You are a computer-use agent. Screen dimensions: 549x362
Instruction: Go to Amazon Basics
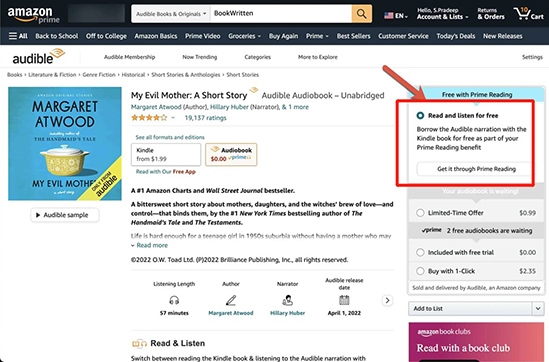click(155, 36)
